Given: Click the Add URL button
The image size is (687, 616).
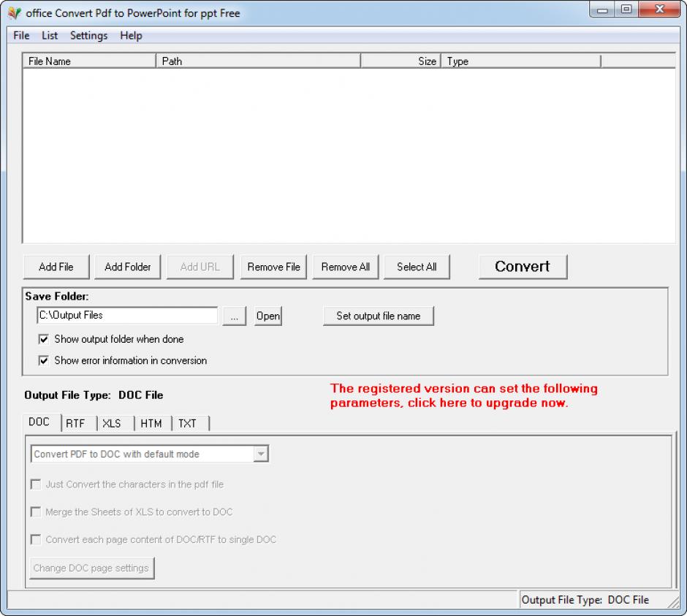Looking at the screenshot, I should pyautogui.click(x=200, y=267).
